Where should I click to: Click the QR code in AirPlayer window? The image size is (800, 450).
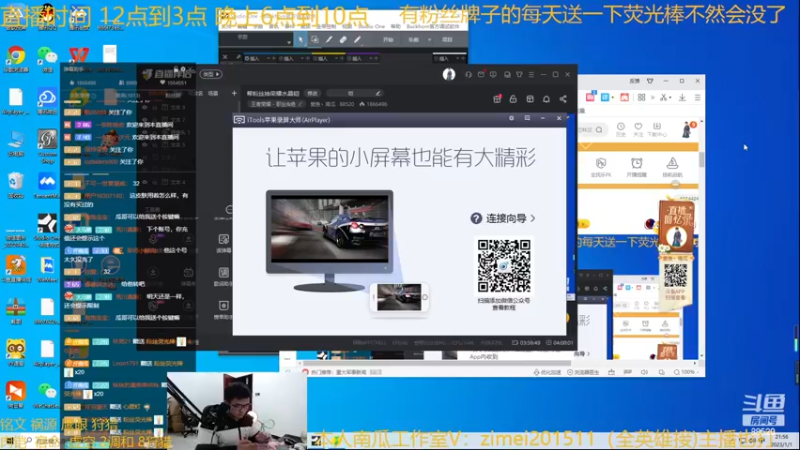504,266
